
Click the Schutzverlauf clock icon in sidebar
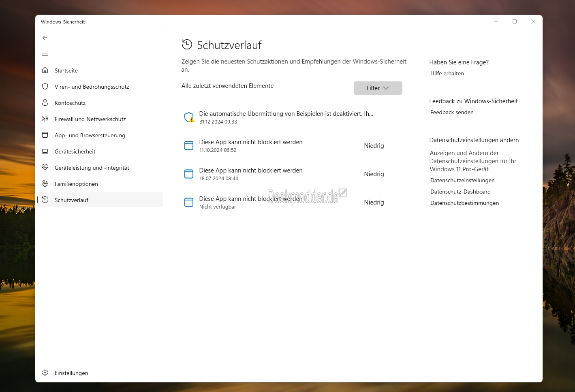click(45, 200)
